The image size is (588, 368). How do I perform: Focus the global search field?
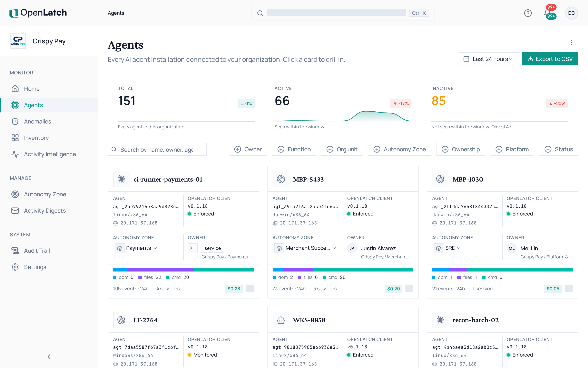coord(343,13)
